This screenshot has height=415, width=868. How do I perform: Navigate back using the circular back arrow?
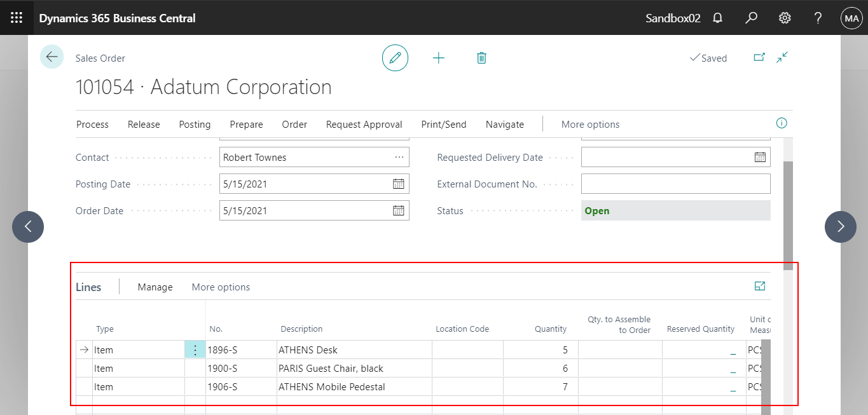coord(52,57)
